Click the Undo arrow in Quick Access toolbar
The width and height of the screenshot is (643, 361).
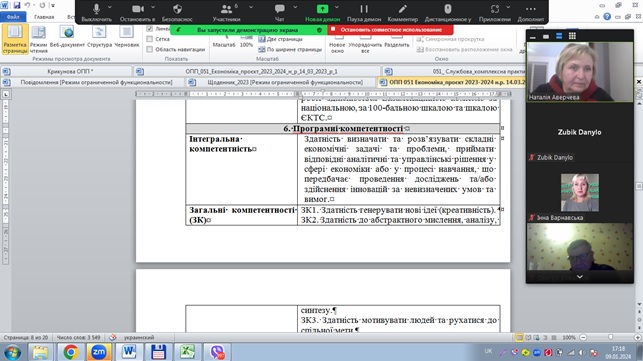pyautogui.click(x=27, y=5)
